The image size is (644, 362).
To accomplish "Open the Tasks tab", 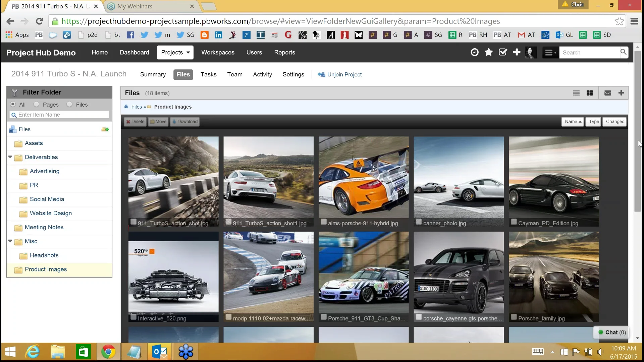I will (x=208, y=74).
